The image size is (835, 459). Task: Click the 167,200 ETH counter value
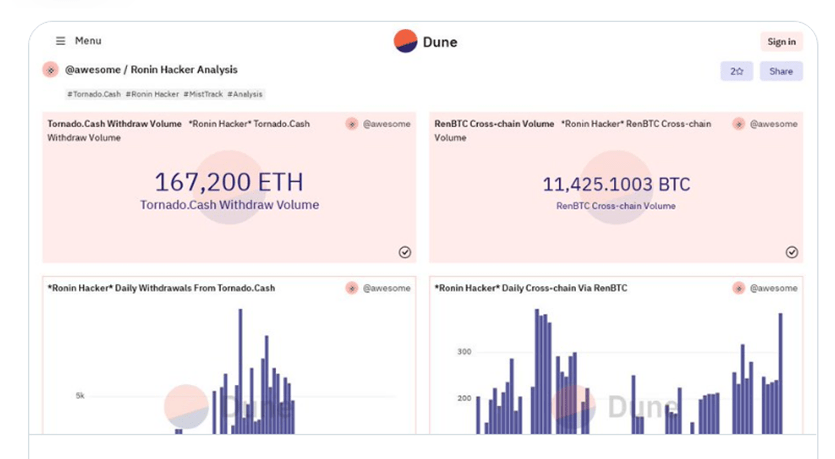pos(229,182)
